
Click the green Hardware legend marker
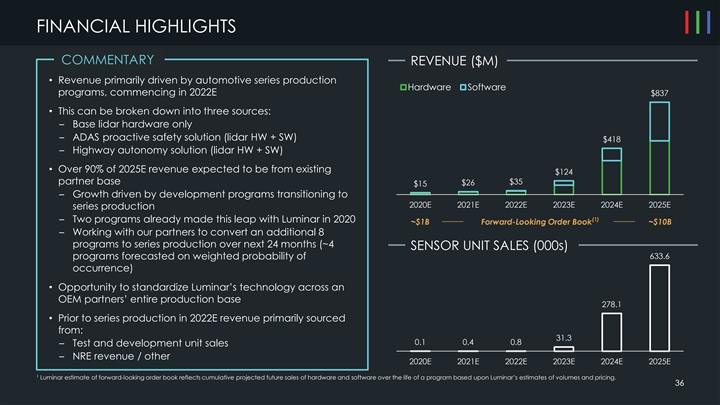click(x=403, y=88)
